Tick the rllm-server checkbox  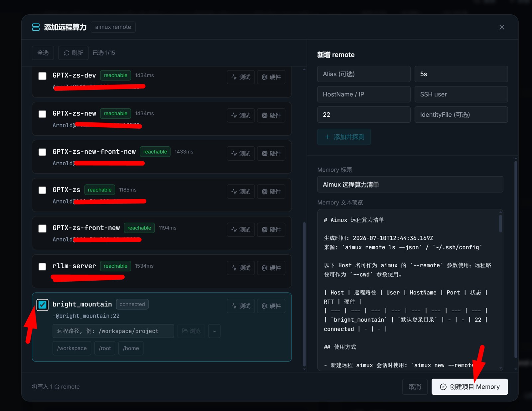[x=42, y=267]
